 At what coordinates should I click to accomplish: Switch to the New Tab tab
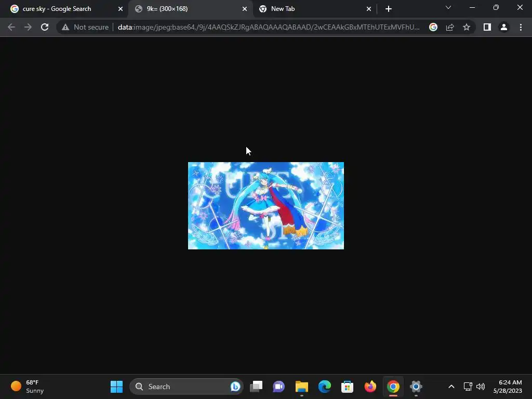pyautogui.click(x=314, y=9)
